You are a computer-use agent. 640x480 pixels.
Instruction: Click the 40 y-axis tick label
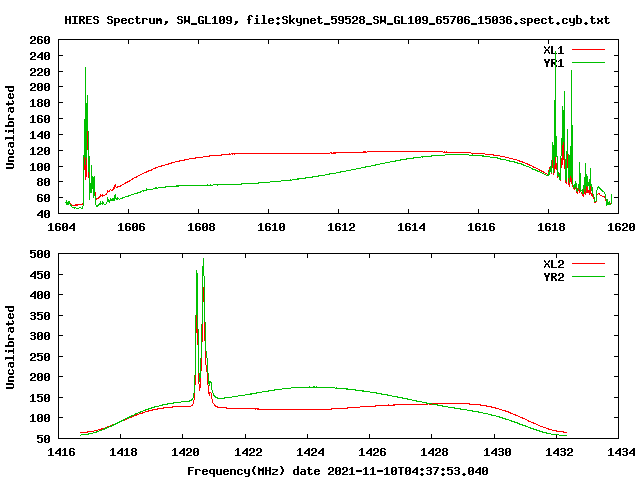pyautogui.click(x=43, y=214)
